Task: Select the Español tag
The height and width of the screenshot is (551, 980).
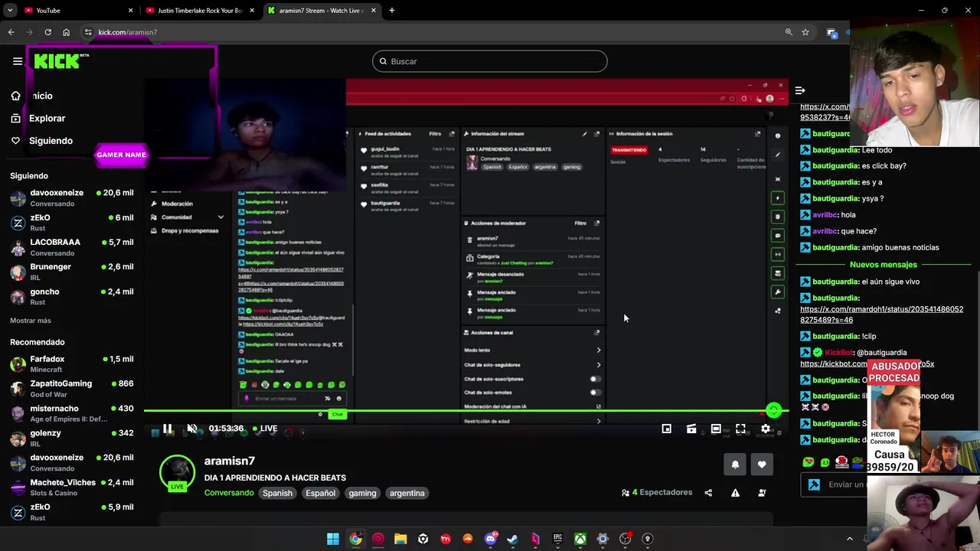Action: (321, 493)
